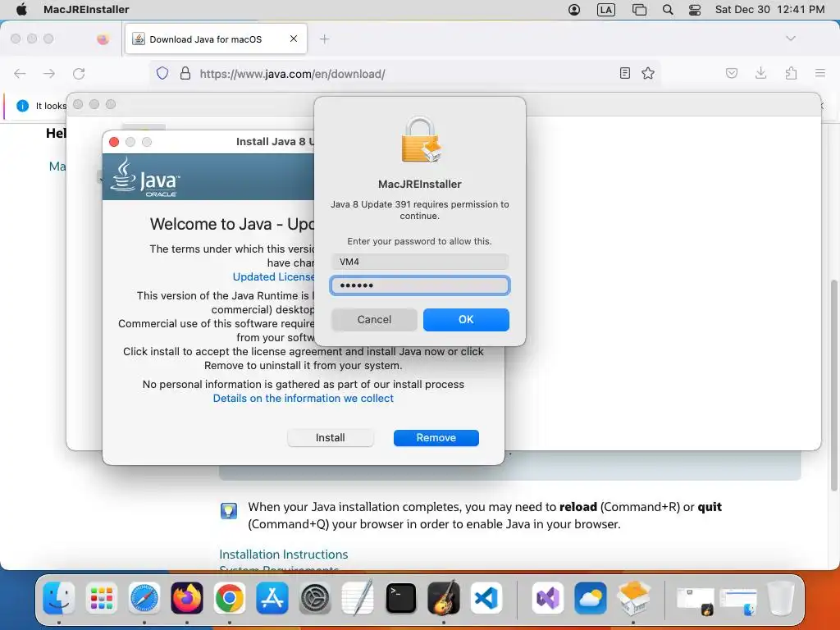Click the tracking protection shield icon
The image size is (840, 630).
pos(162,73)
